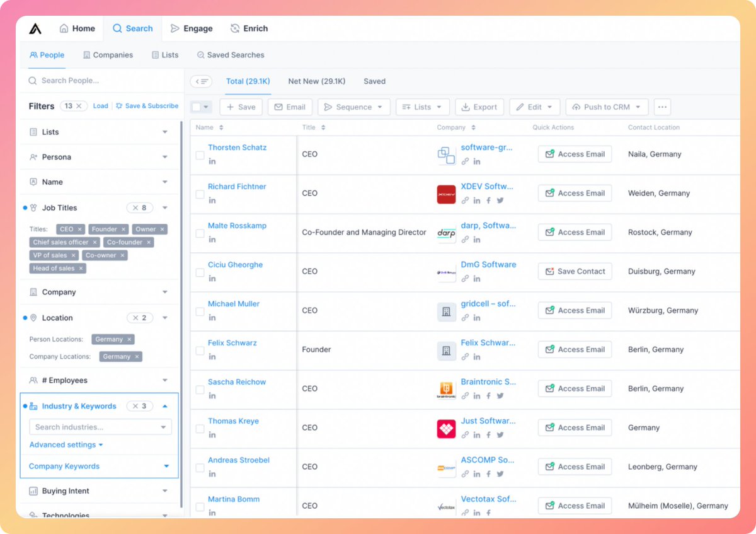Remove Germany from Company Locations
The height and width of the screenshot is (534, 756).
pos(137,357)
